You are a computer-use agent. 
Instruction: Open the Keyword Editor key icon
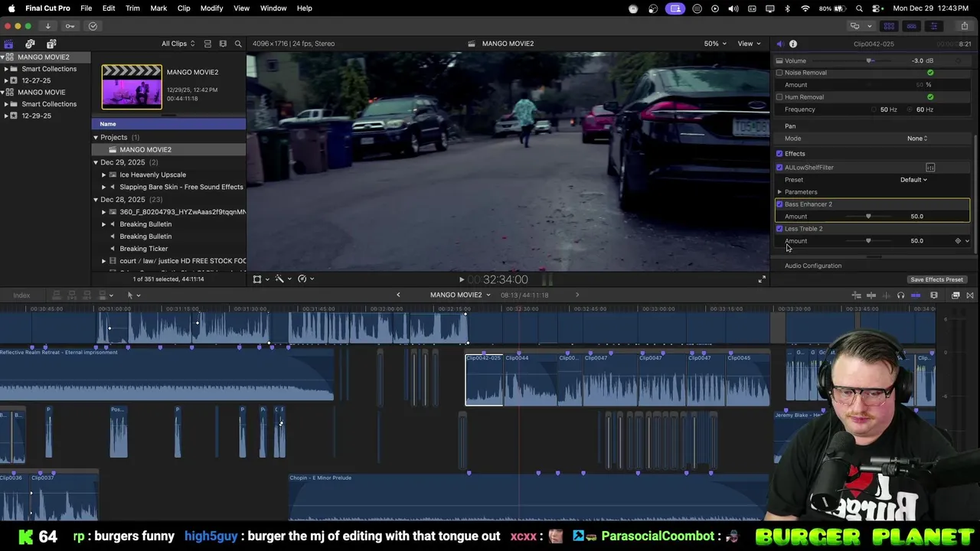coord(70,26)
